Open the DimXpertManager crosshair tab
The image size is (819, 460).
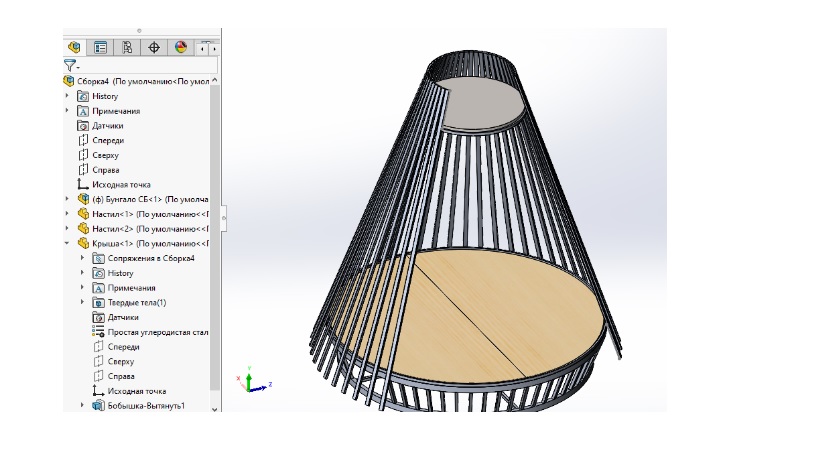pos(154,47)
